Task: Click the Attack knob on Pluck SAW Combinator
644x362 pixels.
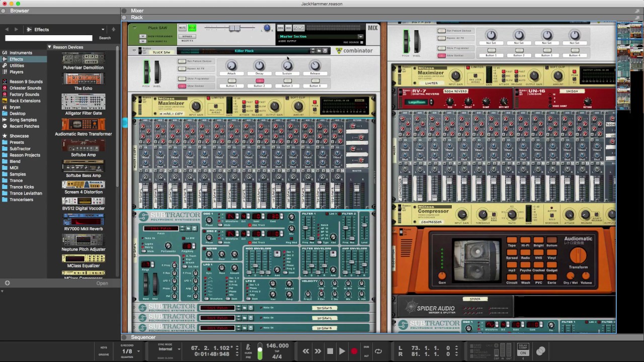Action: (231, 65)
